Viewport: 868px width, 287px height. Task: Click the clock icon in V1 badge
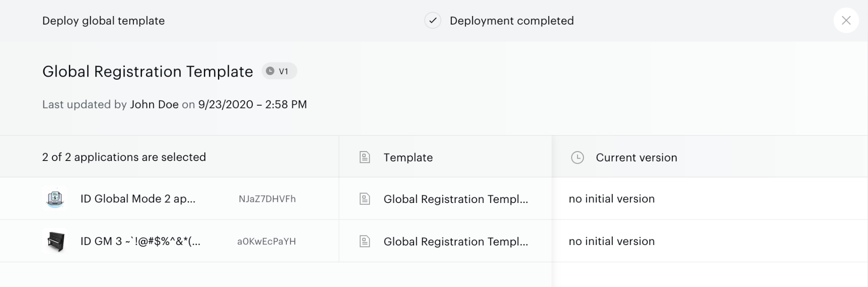[x=270, y=71]
